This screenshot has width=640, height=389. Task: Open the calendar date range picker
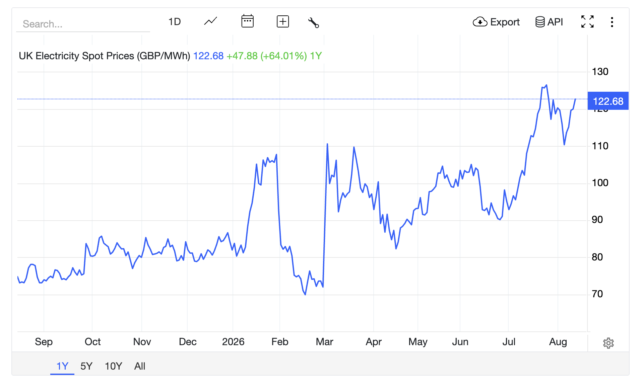[x=247, y=21]
